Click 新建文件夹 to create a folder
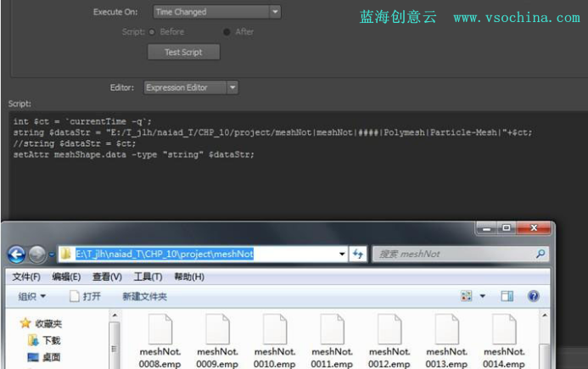588x369 pixels. pos(145,297)
